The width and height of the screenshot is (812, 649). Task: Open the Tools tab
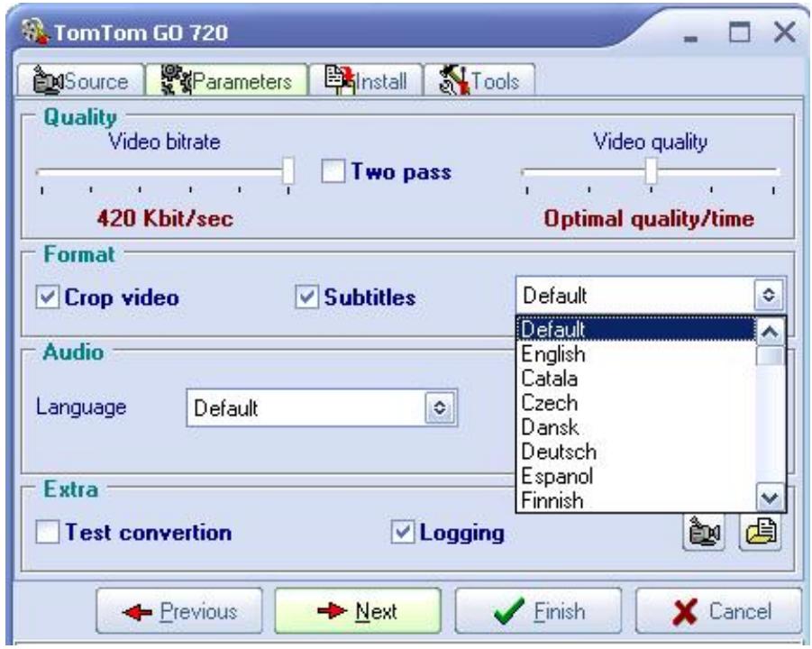click(479, 80)
